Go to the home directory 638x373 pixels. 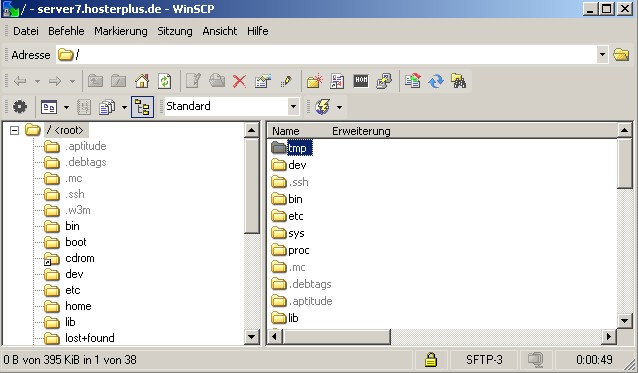(142, 81)
